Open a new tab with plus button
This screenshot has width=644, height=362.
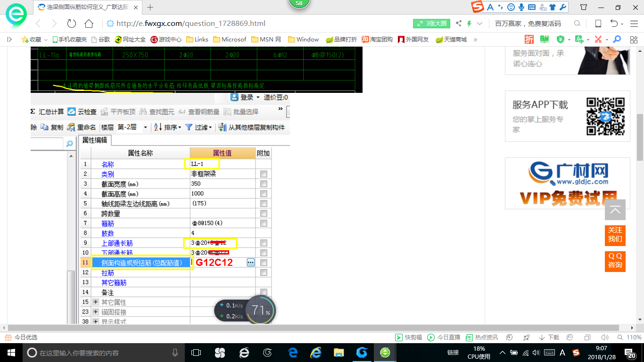pyautogui.click(x=150, y=7)
